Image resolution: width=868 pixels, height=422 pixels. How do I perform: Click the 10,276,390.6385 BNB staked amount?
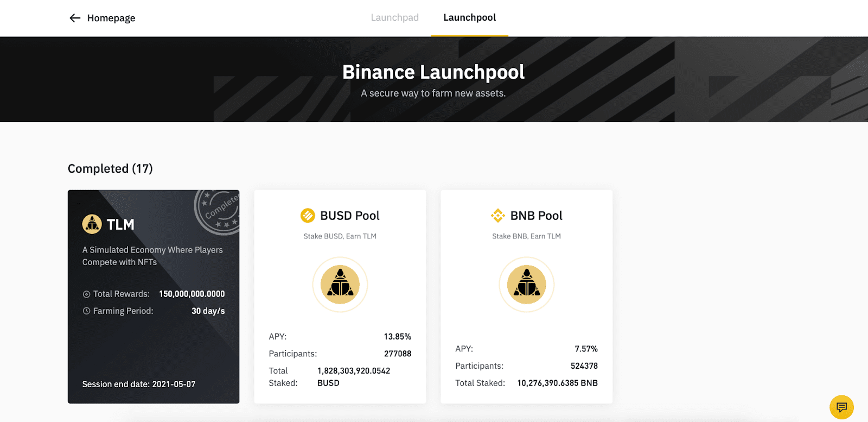click(558, 383)
